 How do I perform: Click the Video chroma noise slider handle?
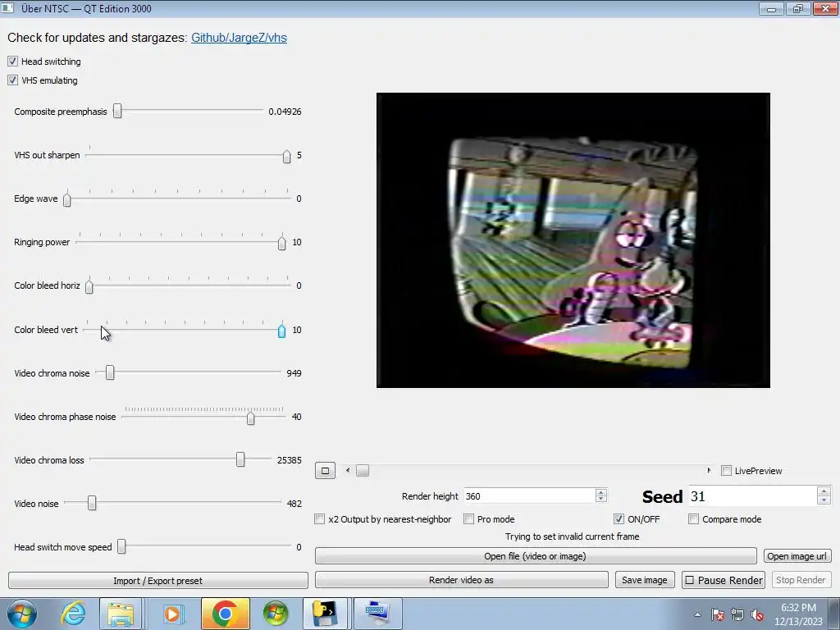click(x=110, y=372)
